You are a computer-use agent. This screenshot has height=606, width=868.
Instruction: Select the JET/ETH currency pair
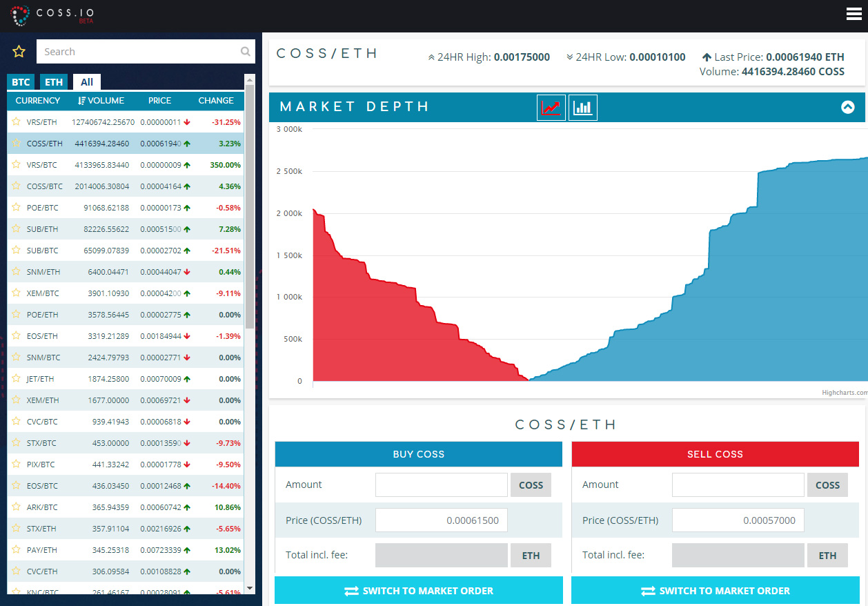pyautogui.click(x=126, y=379)
